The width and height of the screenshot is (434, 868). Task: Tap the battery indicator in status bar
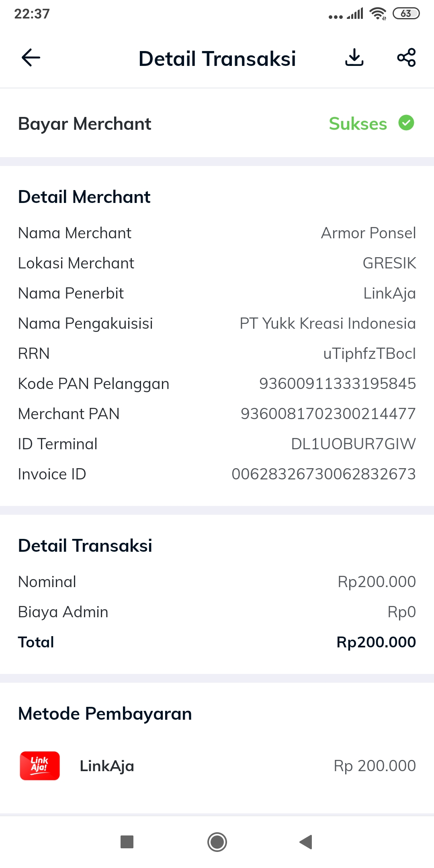click(x=406, y=14)
